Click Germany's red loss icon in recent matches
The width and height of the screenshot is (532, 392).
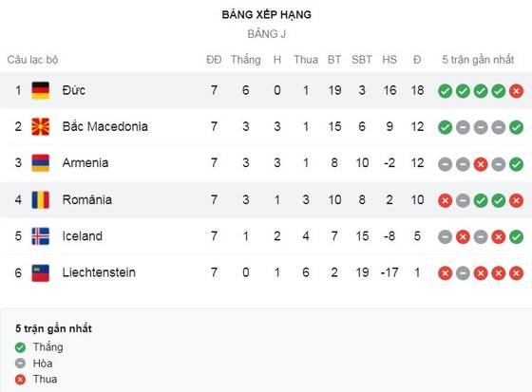point(516,91)
